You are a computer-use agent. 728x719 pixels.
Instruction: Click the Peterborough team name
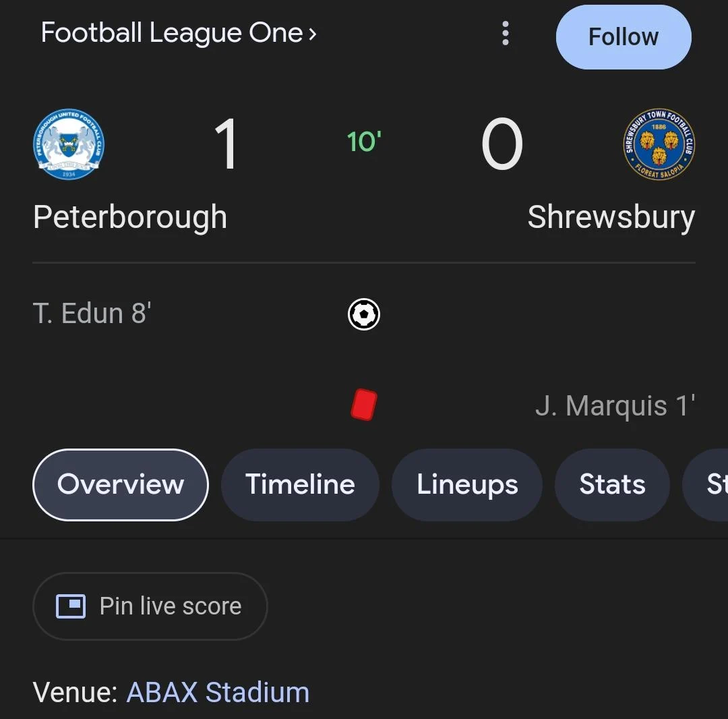(130, 217)
